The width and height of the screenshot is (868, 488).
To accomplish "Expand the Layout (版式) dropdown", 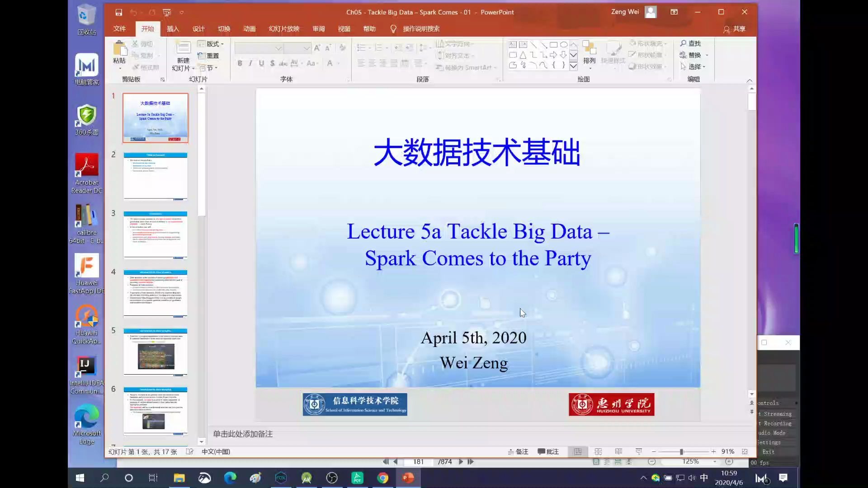I will point(212,44).
